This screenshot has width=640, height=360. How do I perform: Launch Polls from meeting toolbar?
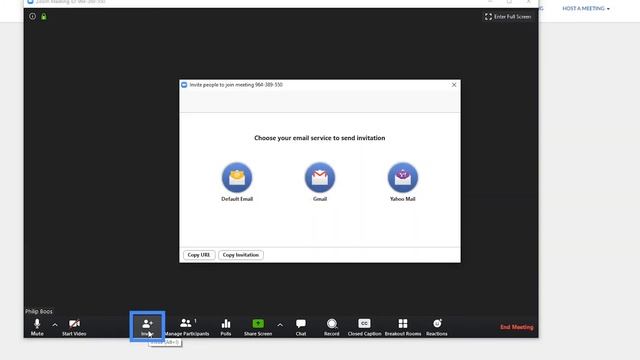tap(226, 327)
